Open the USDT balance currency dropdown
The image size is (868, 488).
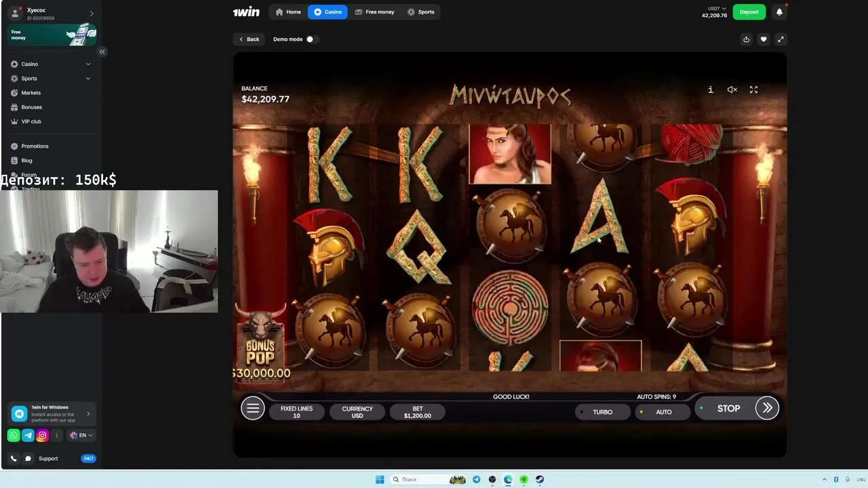[717, 9]
